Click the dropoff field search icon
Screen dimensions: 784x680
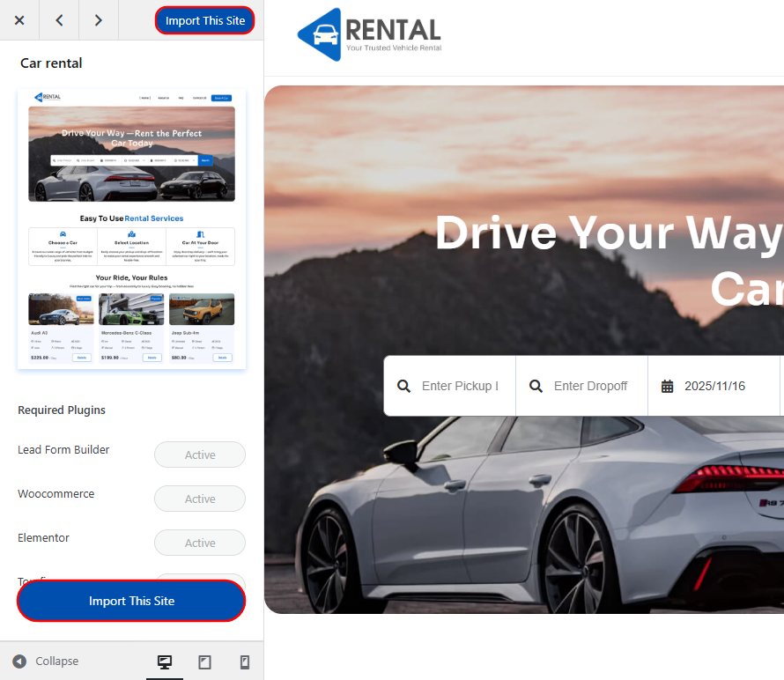point(536,386)
